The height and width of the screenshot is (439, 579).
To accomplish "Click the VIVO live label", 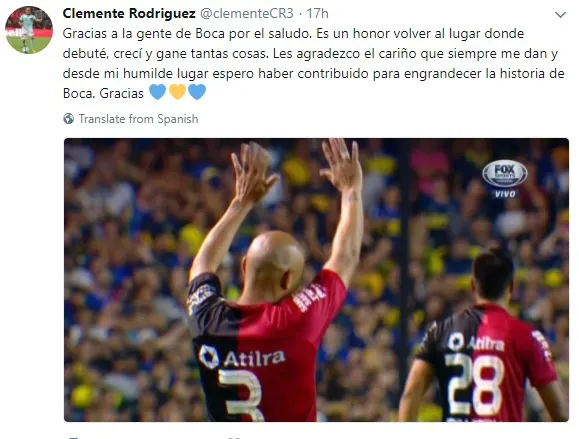I will point(505,194).
